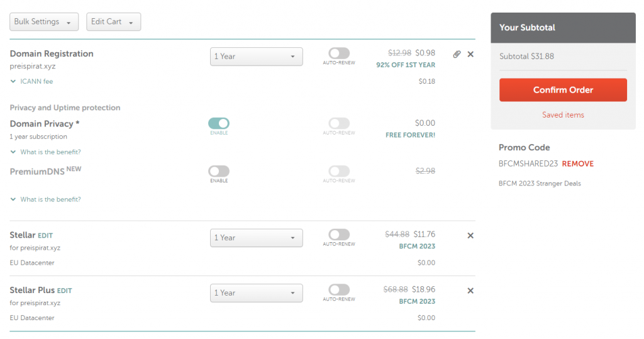Toggle auto-renew for Domain Registration

click(339, 54)
